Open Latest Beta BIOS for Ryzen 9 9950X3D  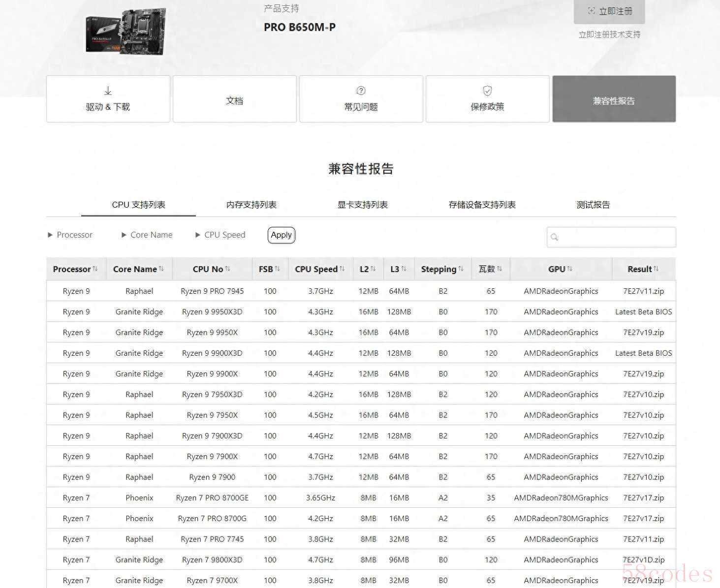[643, 311]
